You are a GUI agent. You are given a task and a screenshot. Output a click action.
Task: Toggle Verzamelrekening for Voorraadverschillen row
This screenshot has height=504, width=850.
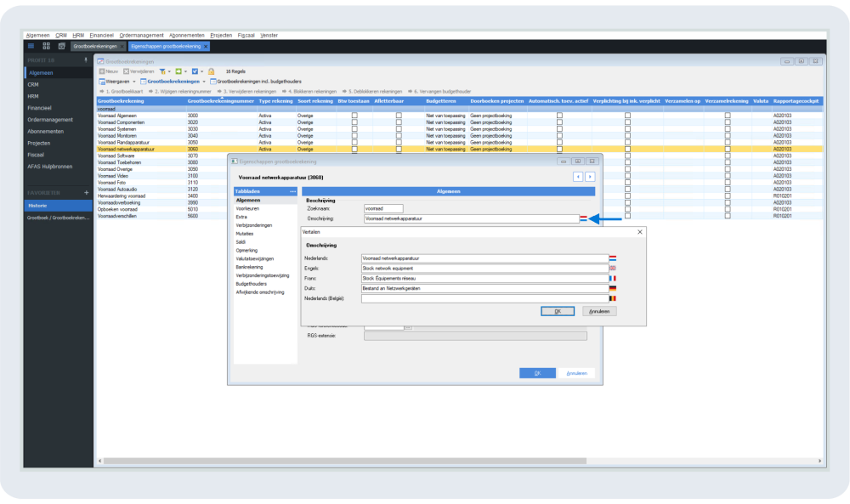[x=728, y=216]
